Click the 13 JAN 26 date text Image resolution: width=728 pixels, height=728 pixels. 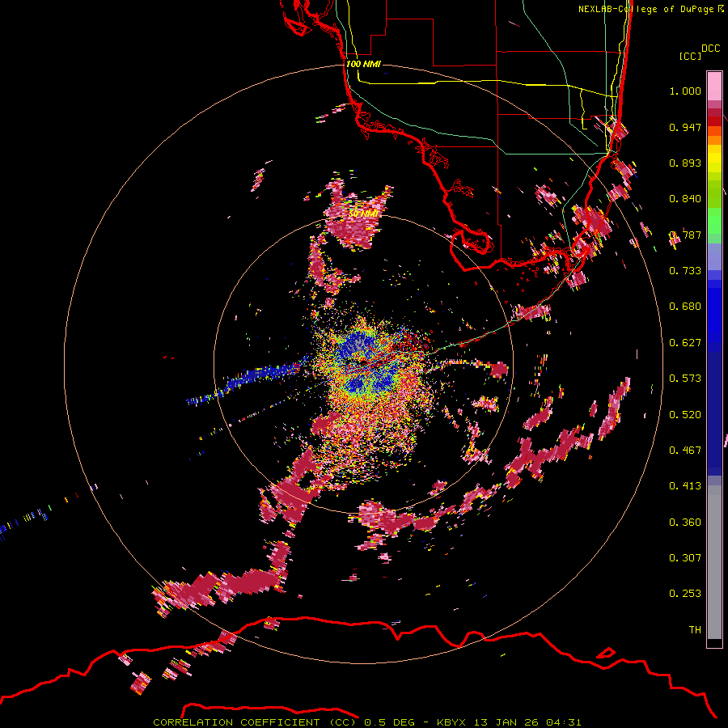point(506,722)
